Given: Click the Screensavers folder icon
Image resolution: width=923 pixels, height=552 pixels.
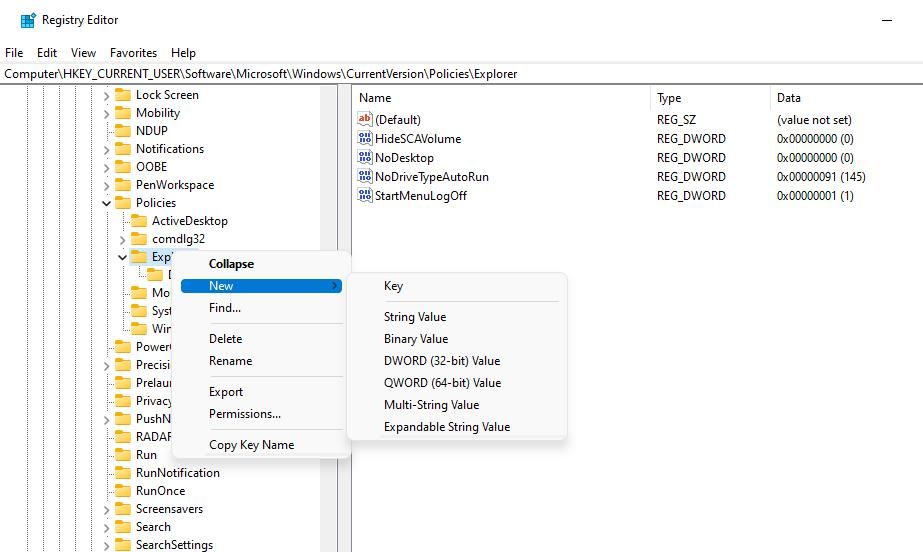Looking at the screenshot, I should point(123,508).
